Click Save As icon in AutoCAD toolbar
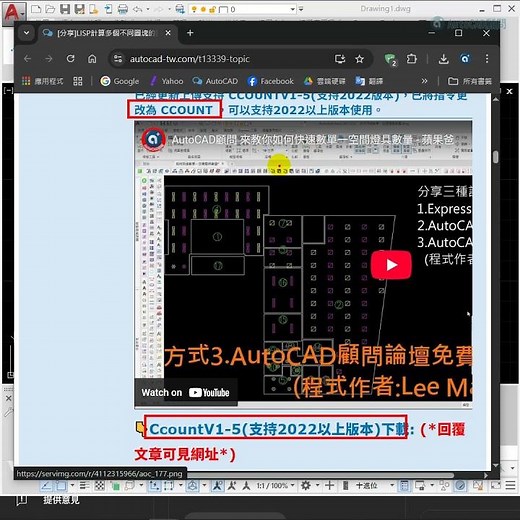 point(79,9)
